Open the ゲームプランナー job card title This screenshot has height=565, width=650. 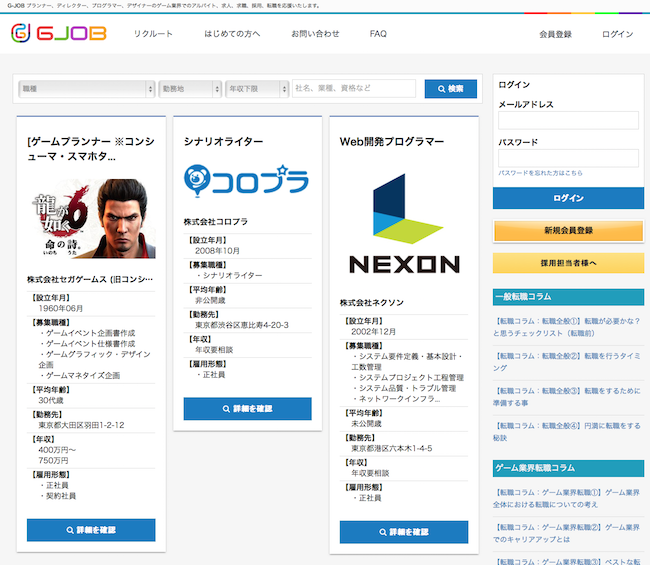91,149
